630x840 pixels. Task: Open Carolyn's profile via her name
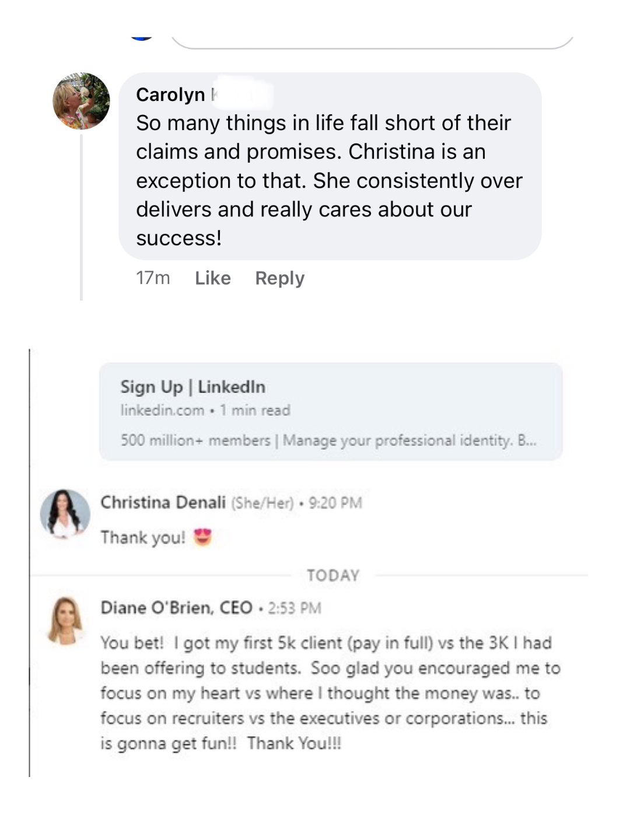(x=170, y=94)
